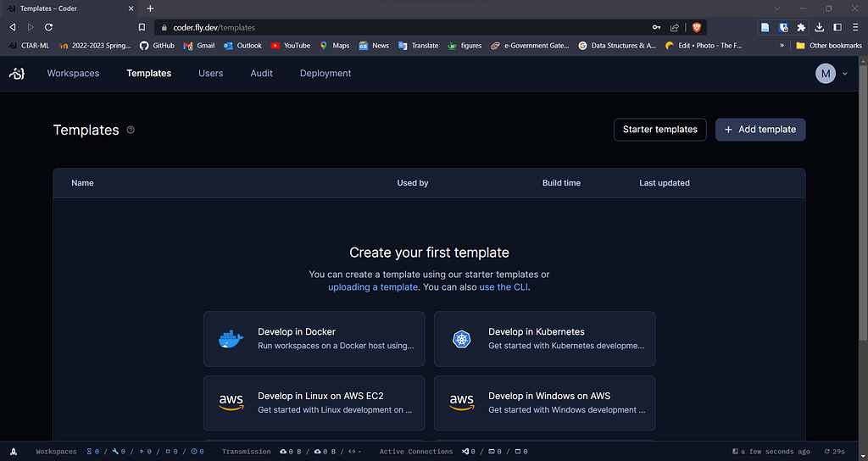Follow the 'uploading a template' link

(373, 287)
